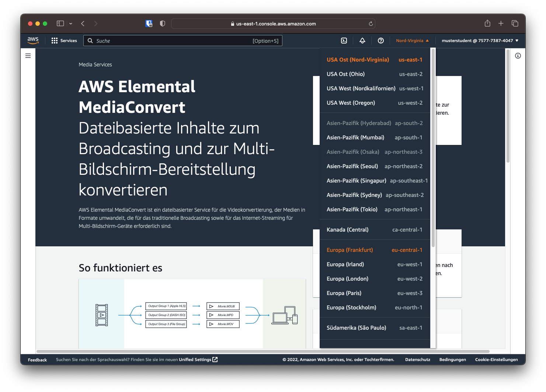This screenshot has width=546, height=392.
Task: Select Asien-Pazifik (Hyderabad) region
Action: point(375,123)
